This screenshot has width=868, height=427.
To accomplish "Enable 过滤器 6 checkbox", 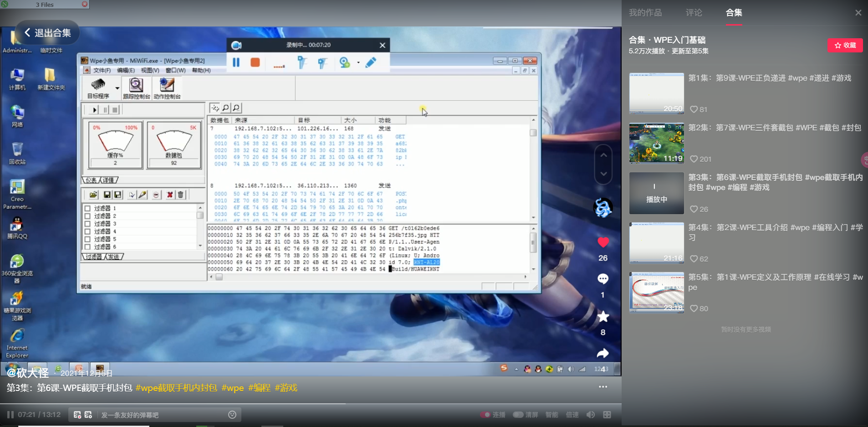I will pyautogui.click(x=87, y=247).
